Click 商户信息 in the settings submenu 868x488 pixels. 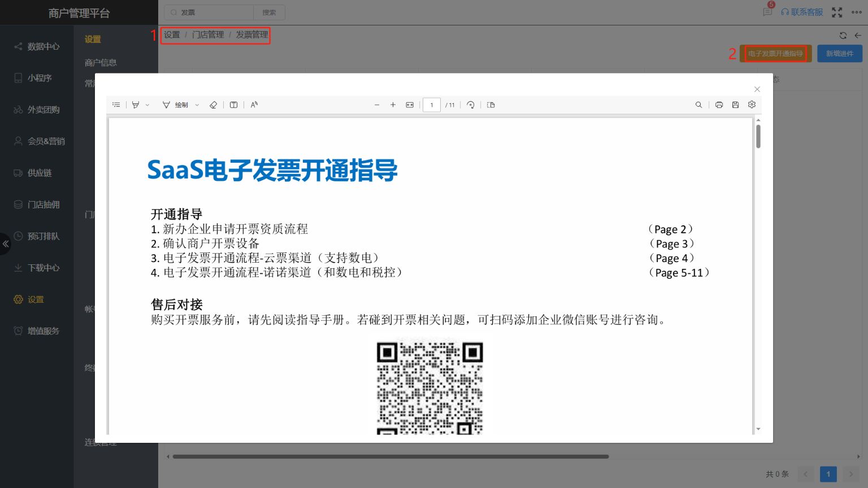click(101, 63)
